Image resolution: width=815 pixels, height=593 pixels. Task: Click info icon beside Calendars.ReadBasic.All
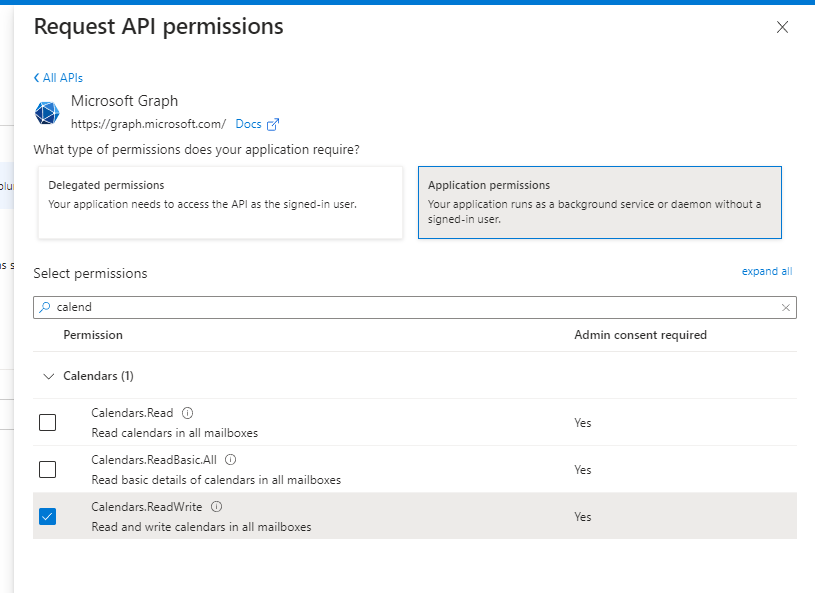[230, 460]
